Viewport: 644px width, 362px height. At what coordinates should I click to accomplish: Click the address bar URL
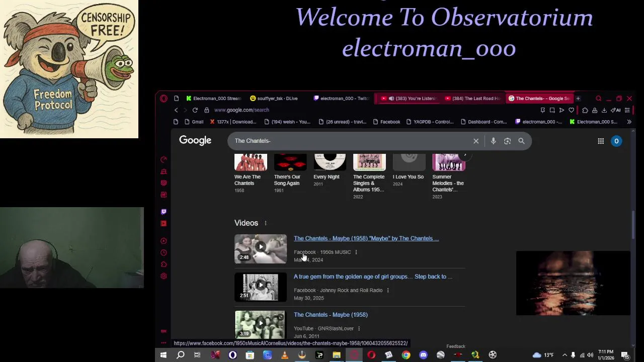(242, 110)
